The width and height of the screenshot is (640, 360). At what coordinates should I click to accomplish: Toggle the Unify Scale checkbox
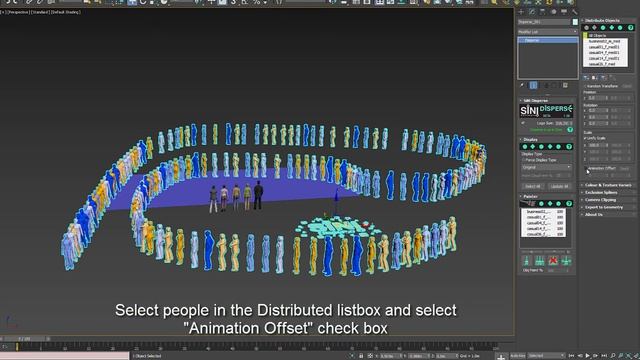point(585,138)
